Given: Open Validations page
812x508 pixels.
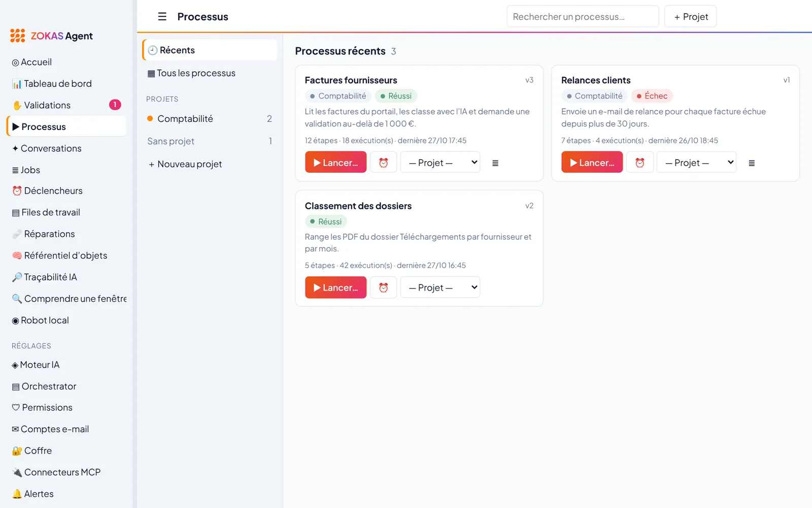Looking at the screenshot, I should point(66,105).
